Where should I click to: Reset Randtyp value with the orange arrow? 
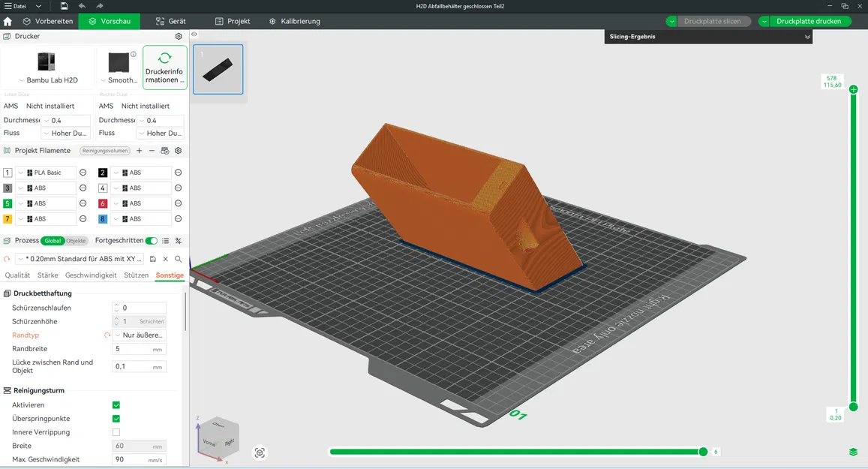107,335
